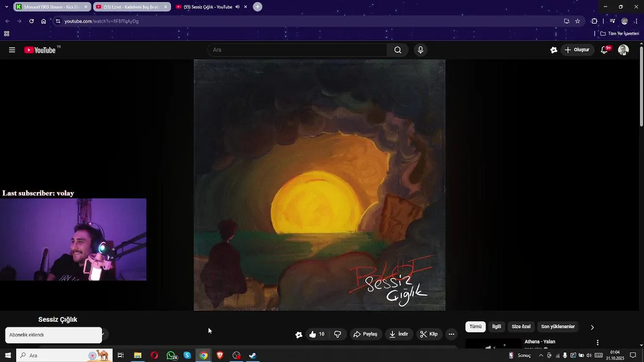Viewport: 644px width, 362px height.
Task: Open Opera from the taskbar
Action: tap(154, 355)
